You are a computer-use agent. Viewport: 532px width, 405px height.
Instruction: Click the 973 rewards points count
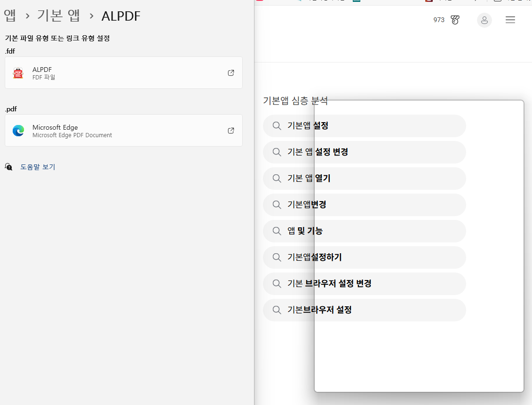439,20
